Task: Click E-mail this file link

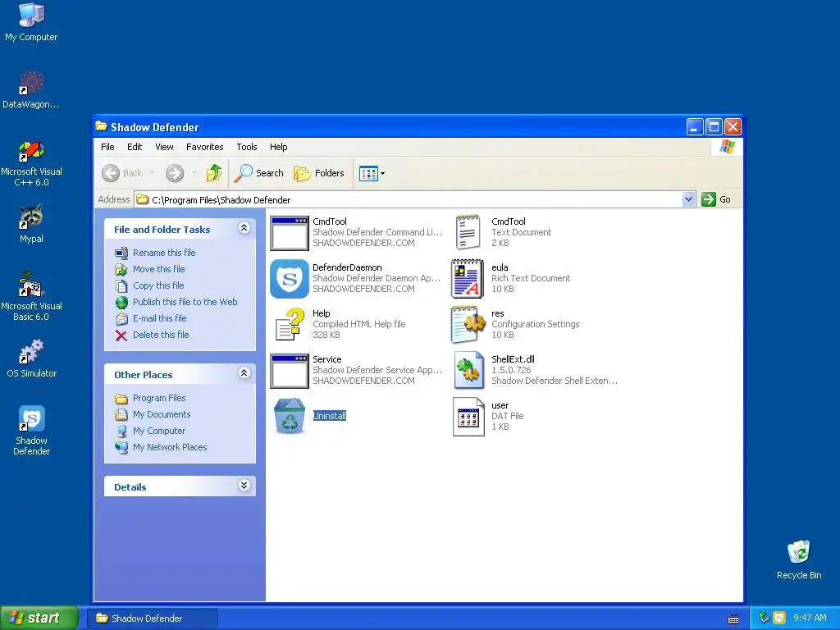Action: (x=160, y=318)
